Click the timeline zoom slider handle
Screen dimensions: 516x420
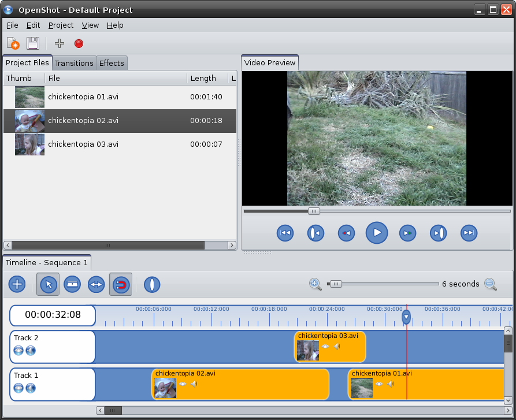[335, 284]
